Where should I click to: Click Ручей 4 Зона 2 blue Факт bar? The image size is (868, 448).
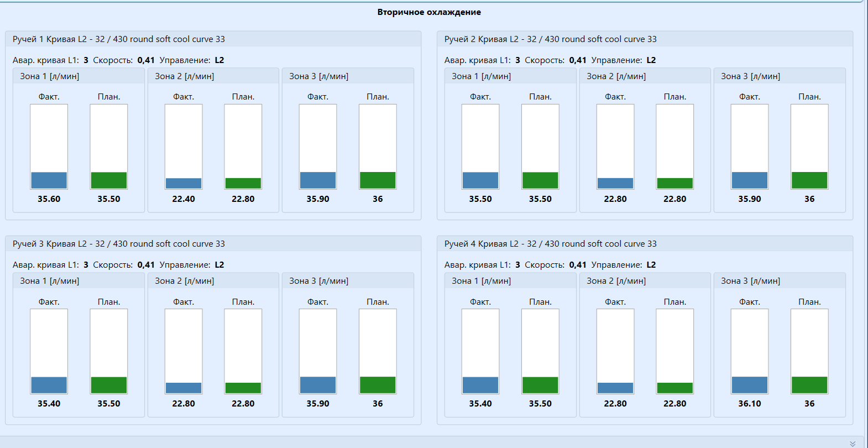[x=615, y=388]
